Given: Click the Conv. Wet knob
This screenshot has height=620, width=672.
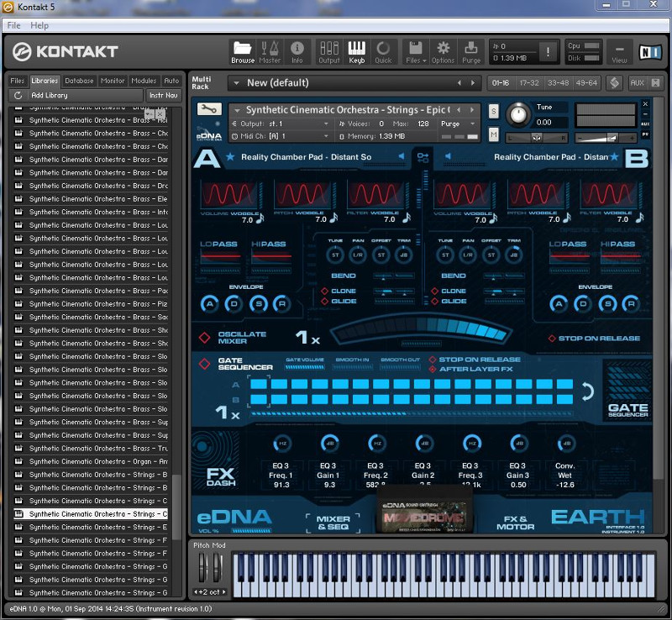Looking at the screenshot, I should point(566,444).
